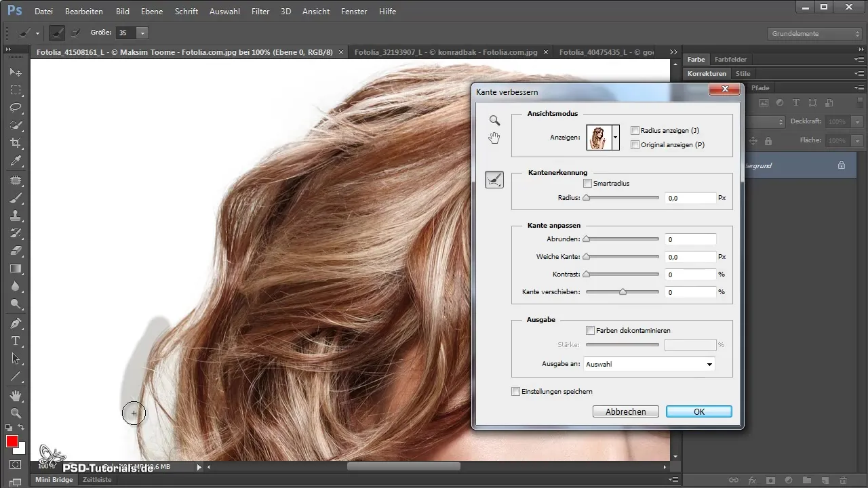Filter layers by type layers icon
The height and width of the screenshot is (488, 868).
coord(796,103)
